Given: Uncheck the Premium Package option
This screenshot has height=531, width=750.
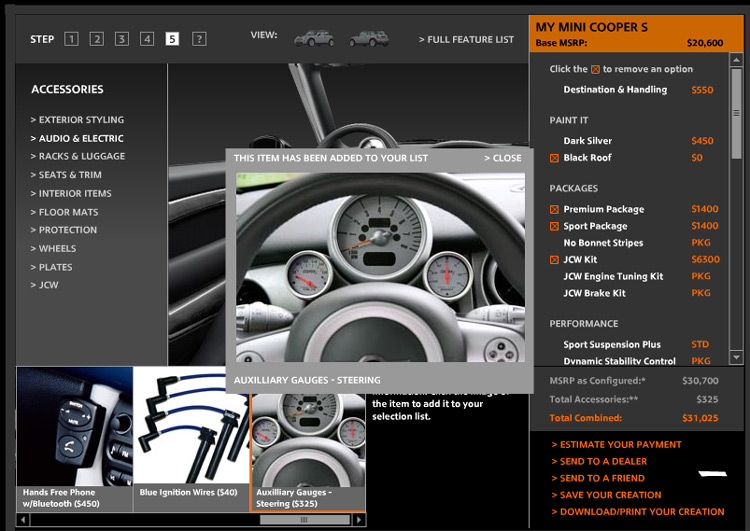Looking at the screenshot, I should (555, 210).
